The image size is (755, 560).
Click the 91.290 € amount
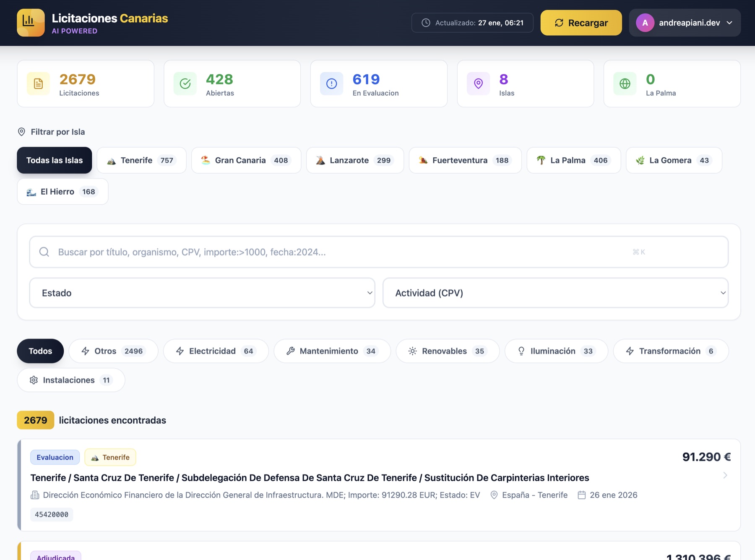(706, 457)
